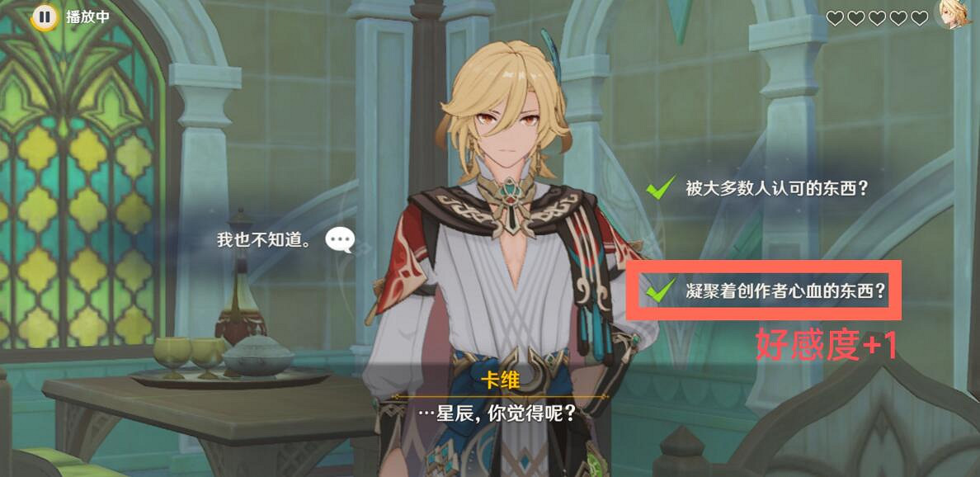Click the checkmark beside 凝聚着创作者心血的东西
The height and width of the screenshot is (477, 980).
[x=661, y=290]
